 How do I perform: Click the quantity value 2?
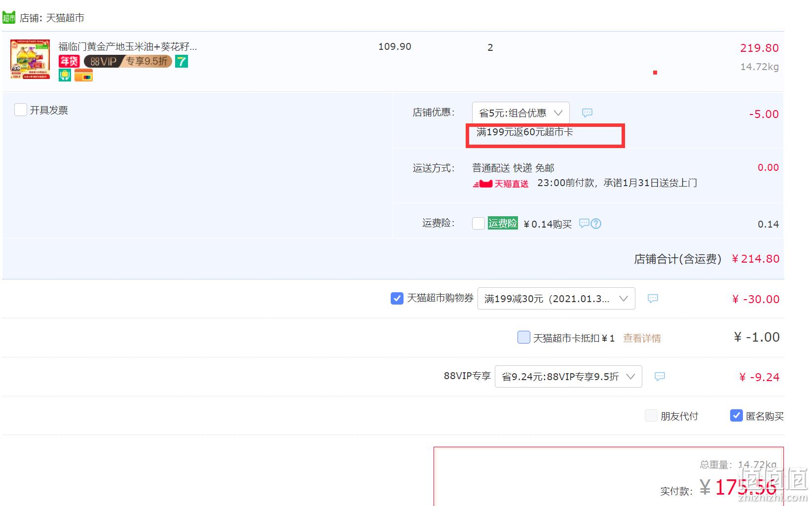490,47
